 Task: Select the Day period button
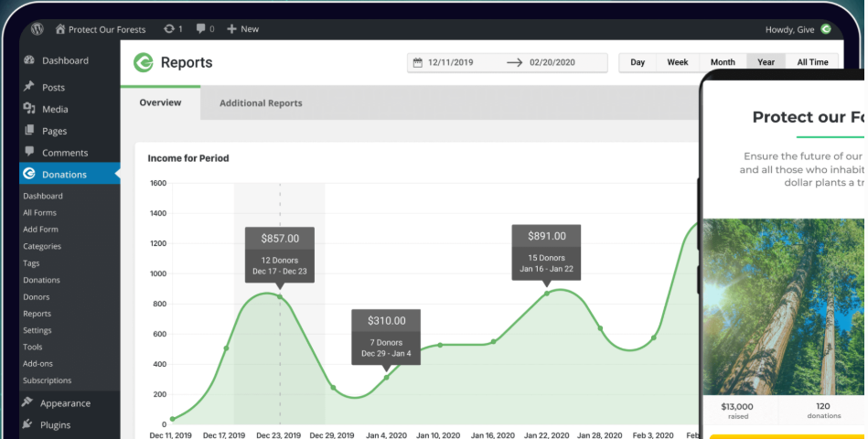pos(638,62)
